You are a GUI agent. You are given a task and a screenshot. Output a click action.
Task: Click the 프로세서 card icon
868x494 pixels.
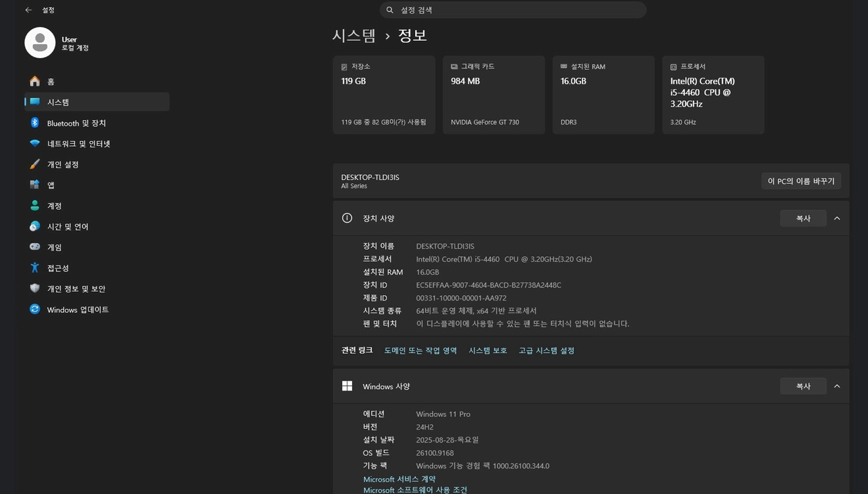[x=673, y=67]
